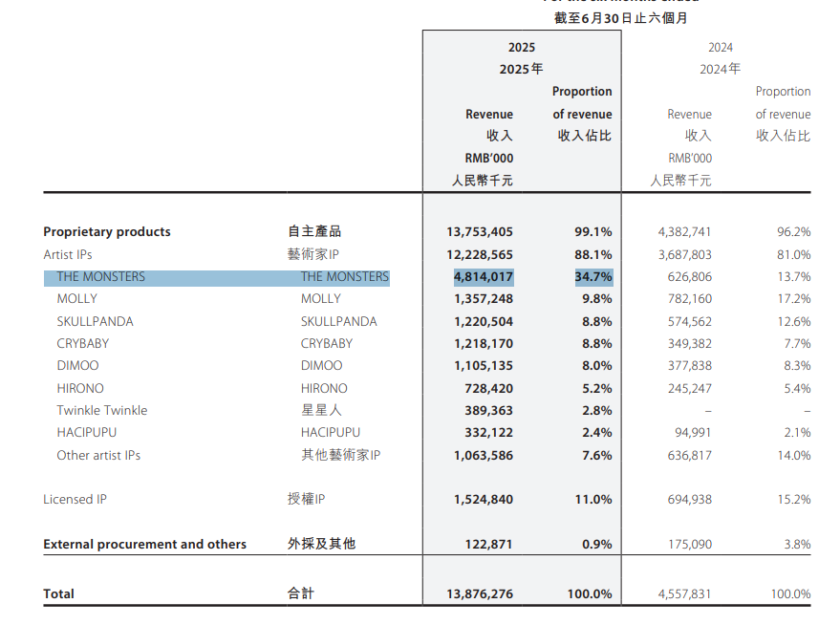The image size is (840, 625).
Task: Click Licensed IP 2025 revenue 1,524,840
Action: pos(481,500)
